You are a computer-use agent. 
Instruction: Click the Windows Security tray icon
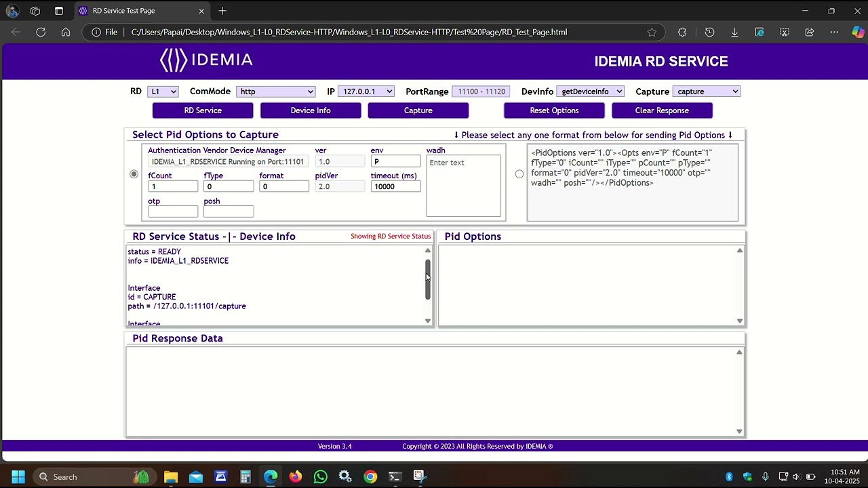[747, 476]
